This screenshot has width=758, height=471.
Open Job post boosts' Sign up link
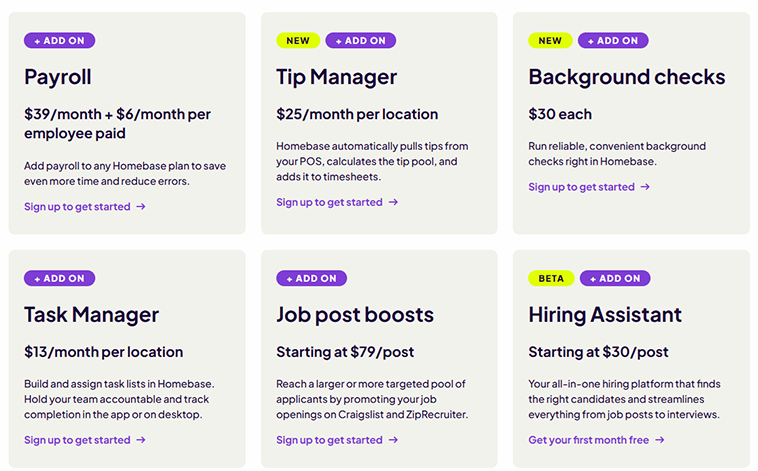coord(329,440)
